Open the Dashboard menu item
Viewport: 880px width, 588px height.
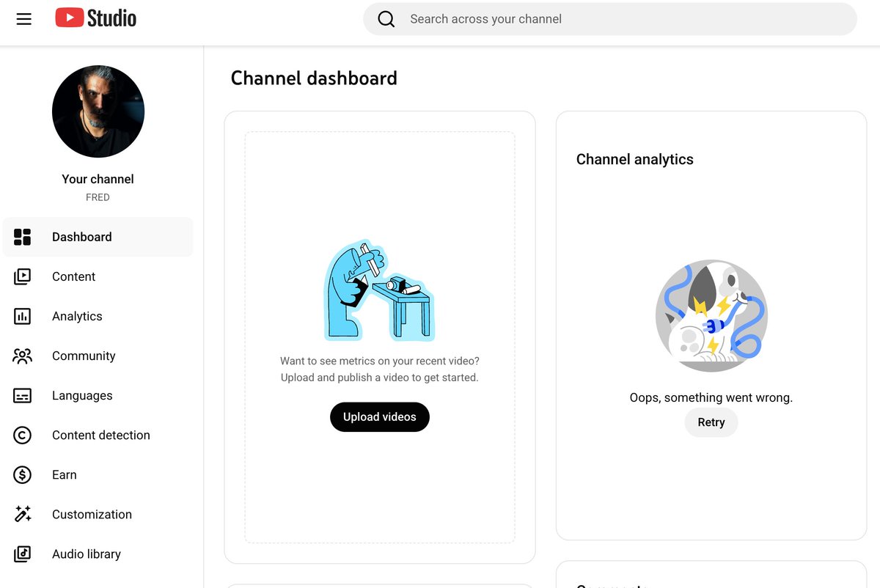pos(98,237)
